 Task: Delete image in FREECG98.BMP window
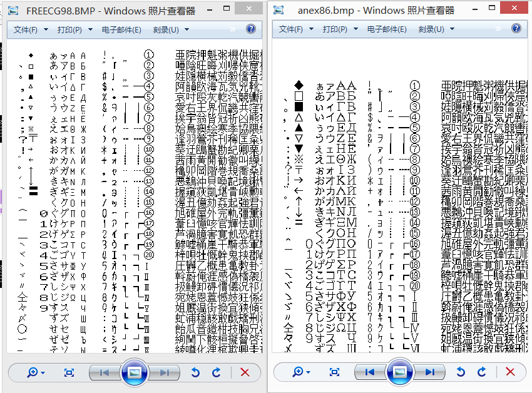tap(245, 372)
